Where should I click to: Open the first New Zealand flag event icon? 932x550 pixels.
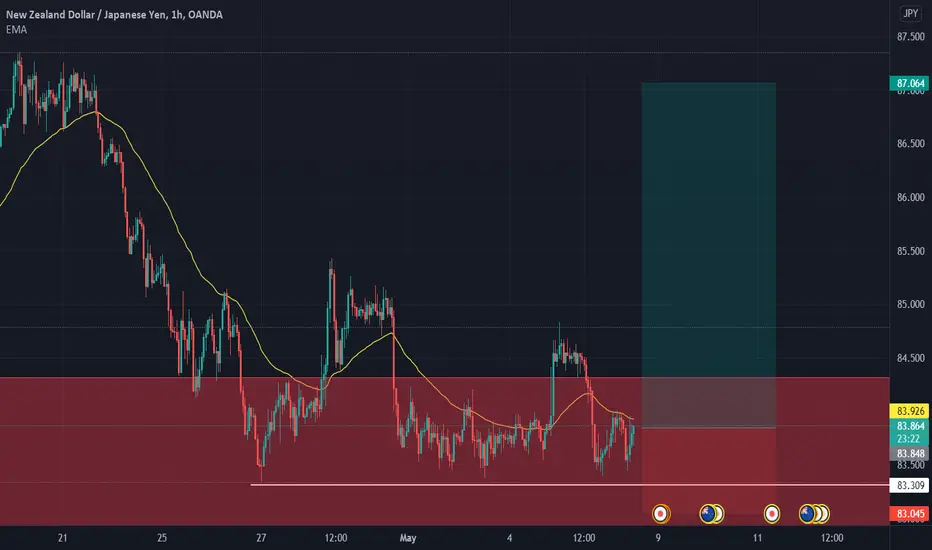tap(707, 513)
